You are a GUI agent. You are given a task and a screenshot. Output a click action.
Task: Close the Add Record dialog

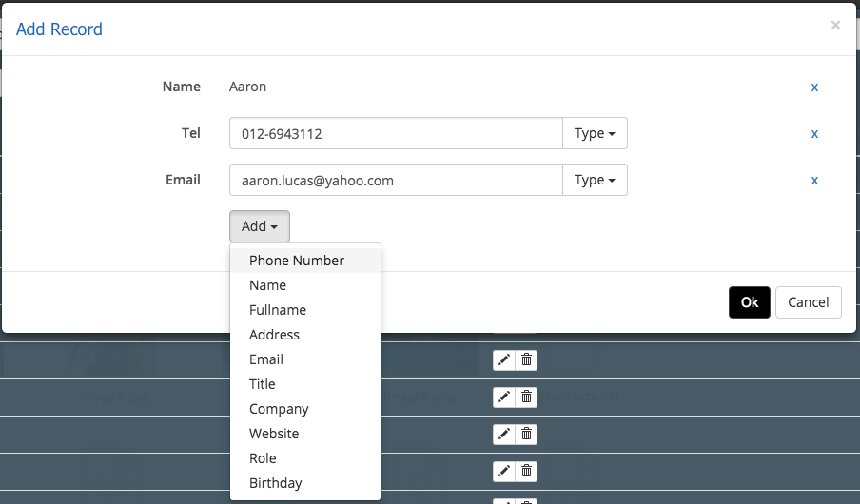pos(835,26)
